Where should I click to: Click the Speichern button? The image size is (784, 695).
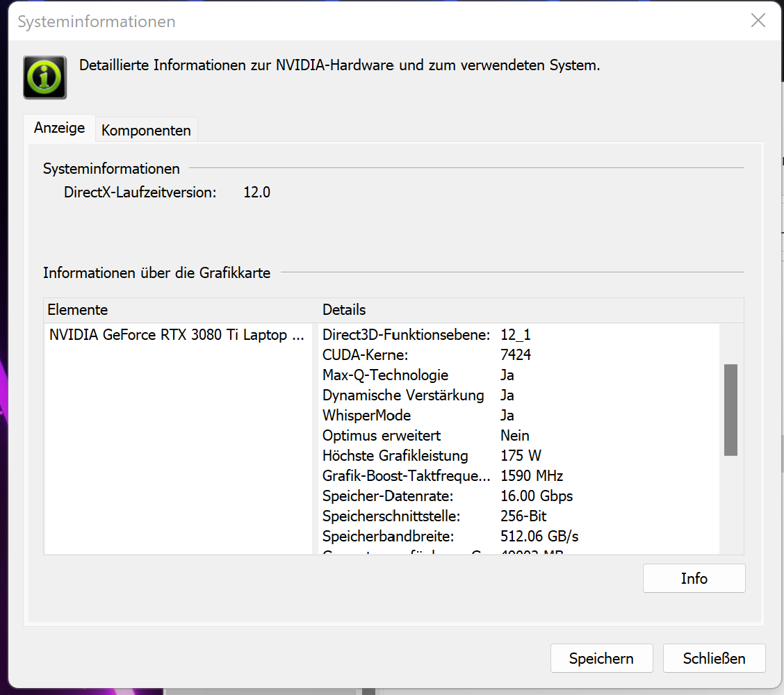(x=601, y=658)
